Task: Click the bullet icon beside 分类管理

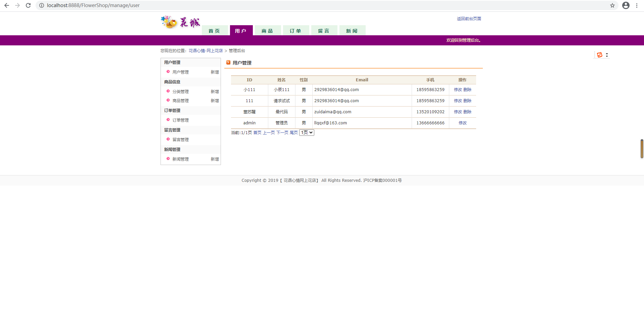Action: click(x=168, y=91)
